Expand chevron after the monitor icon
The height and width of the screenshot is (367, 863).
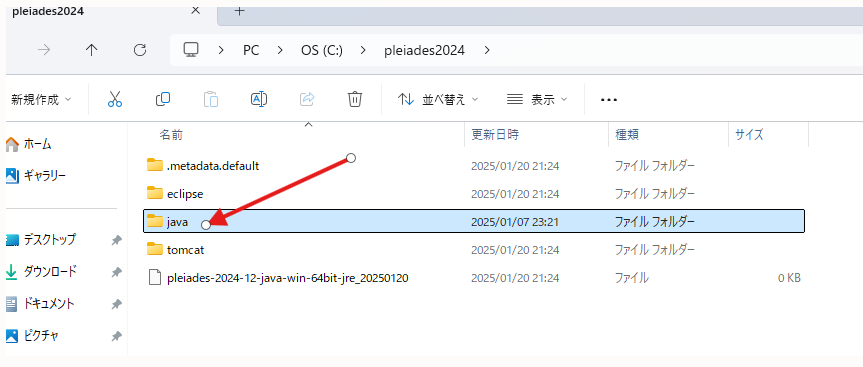(221, 50)
